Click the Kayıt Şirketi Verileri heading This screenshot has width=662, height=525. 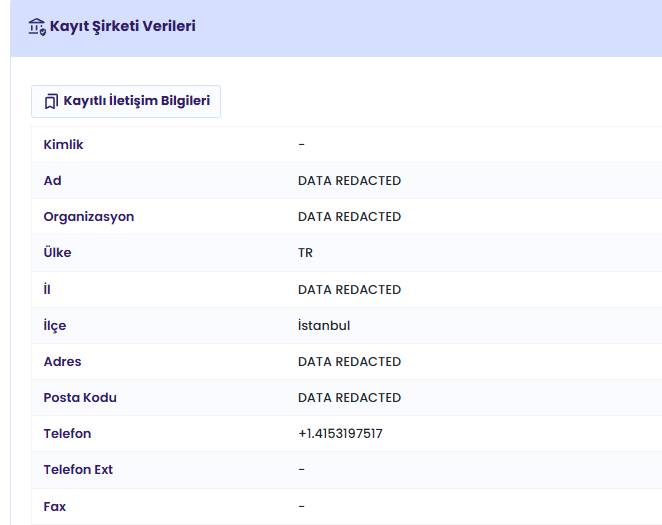[x=122, y=26]
